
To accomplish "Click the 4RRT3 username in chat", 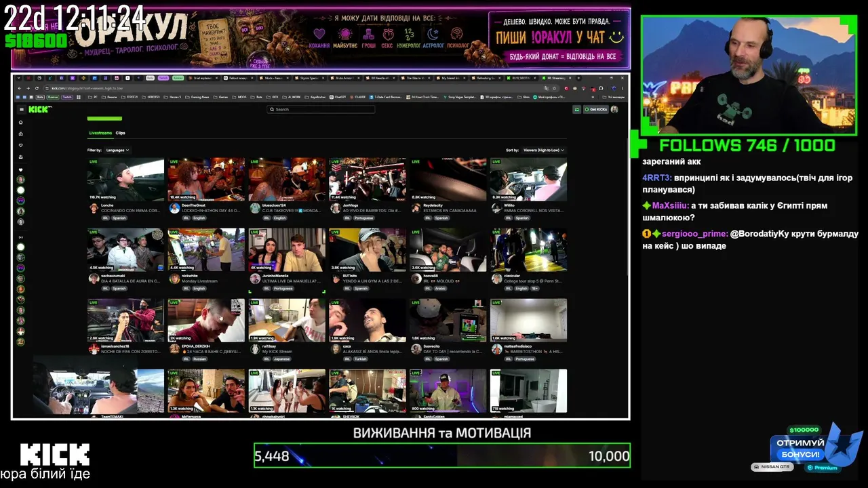I will click(656, 178).
